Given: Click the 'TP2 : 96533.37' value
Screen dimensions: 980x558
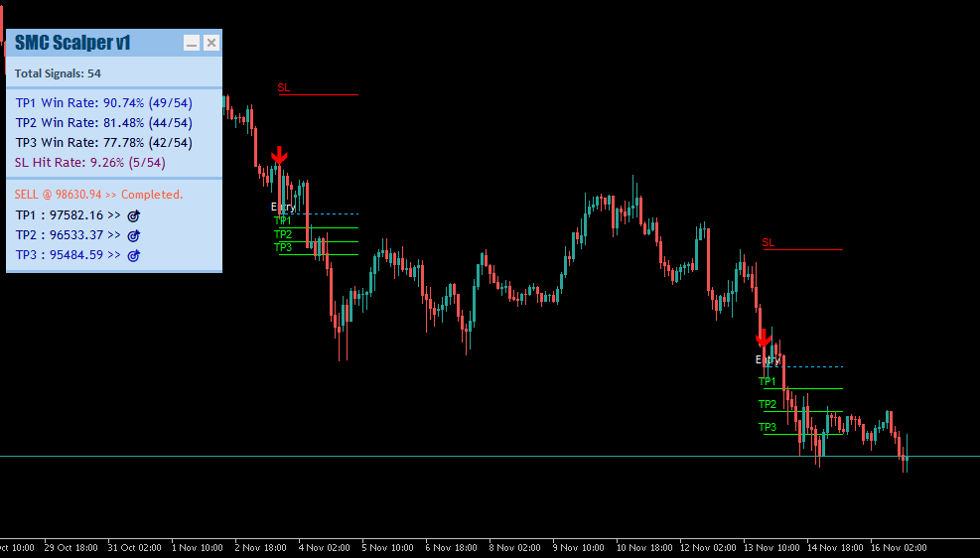Looking at the screenshot, I should (x=60, y=235).
